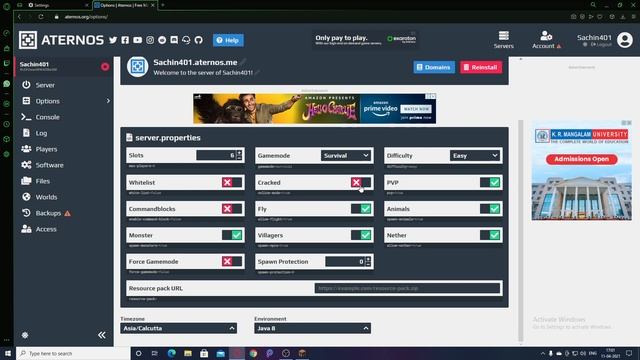Click Resource pack URL input field

pos(407,288)
